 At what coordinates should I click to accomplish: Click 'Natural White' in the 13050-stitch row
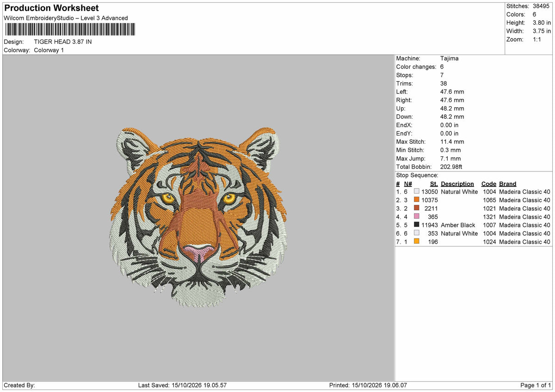(459, 191)
